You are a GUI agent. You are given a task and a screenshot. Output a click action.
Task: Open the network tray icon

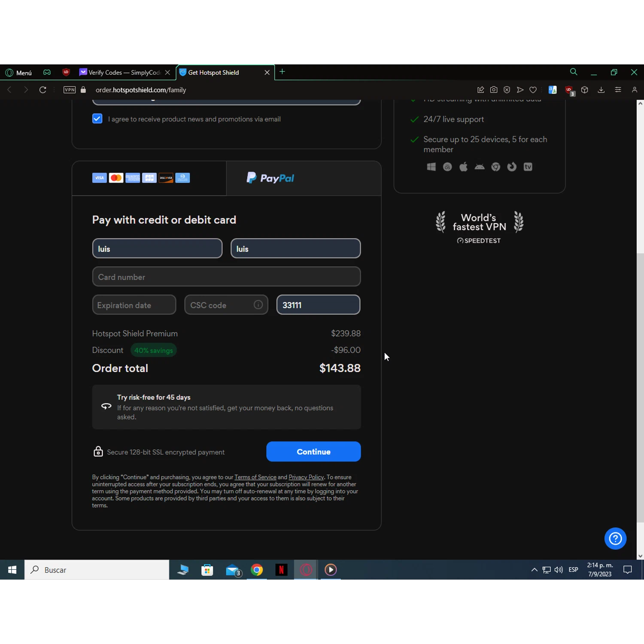point(547,570)
